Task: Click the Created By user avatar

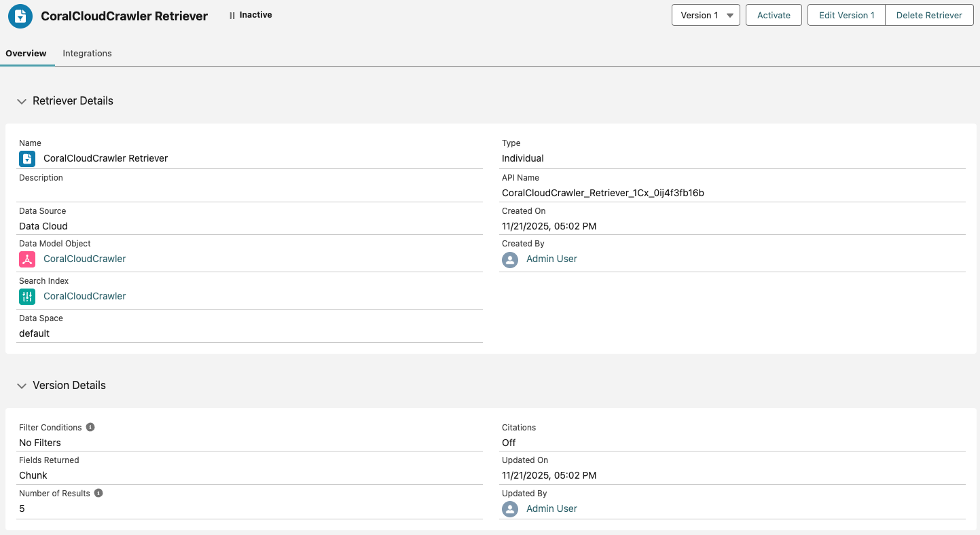Action: point(510,259)
